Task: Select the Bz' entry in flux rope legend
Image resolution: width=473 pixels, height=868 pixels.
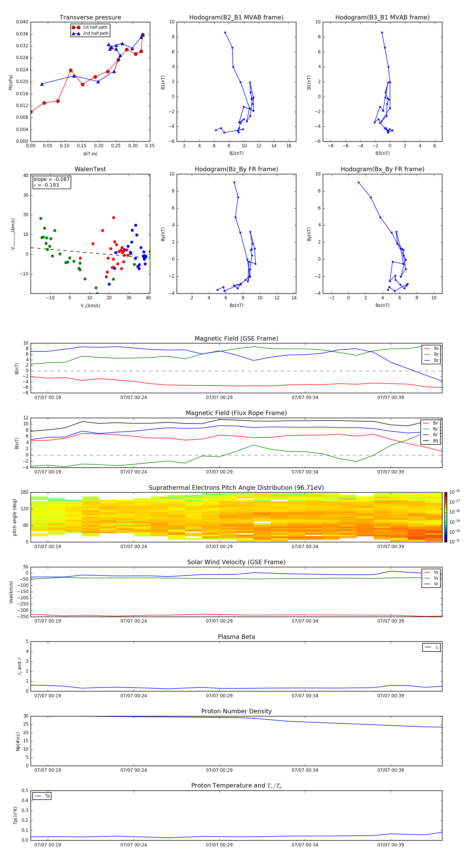Action: pyautogui.click(x=431, y=435)
